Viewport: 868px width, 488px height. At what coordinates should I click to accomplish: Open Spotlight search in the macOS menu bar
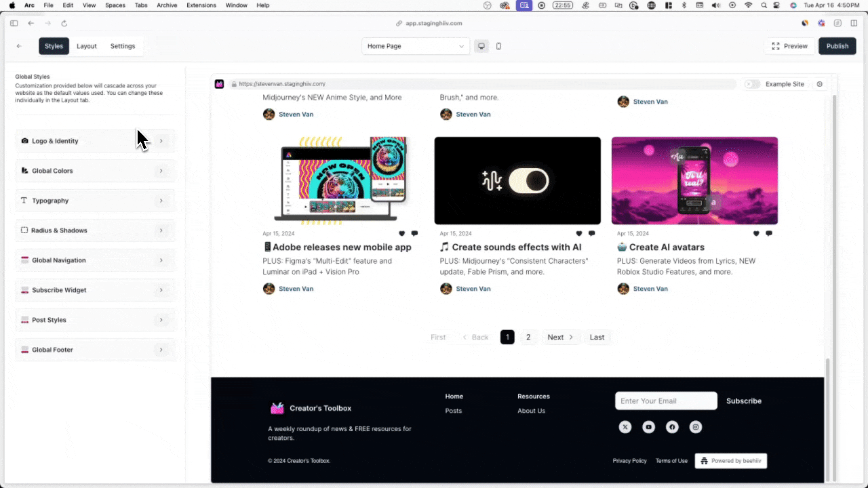pyautogui.click(x=764, y=5)
